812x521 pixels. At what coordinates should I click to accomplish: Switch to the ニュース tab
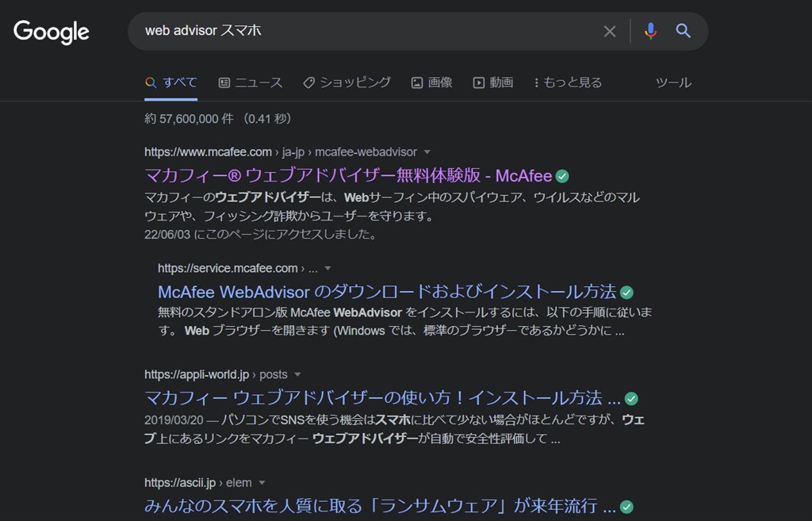pos(251,82)
